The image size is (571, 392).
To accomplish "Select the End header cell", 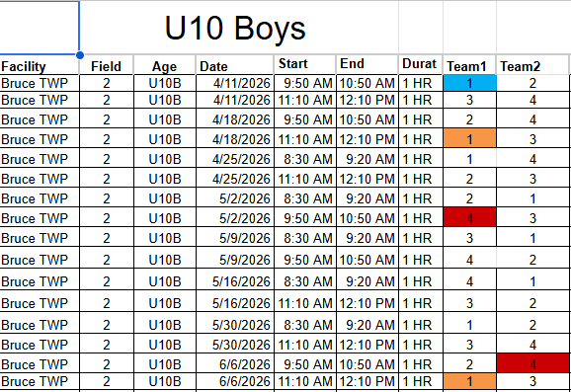I will 367,65.
